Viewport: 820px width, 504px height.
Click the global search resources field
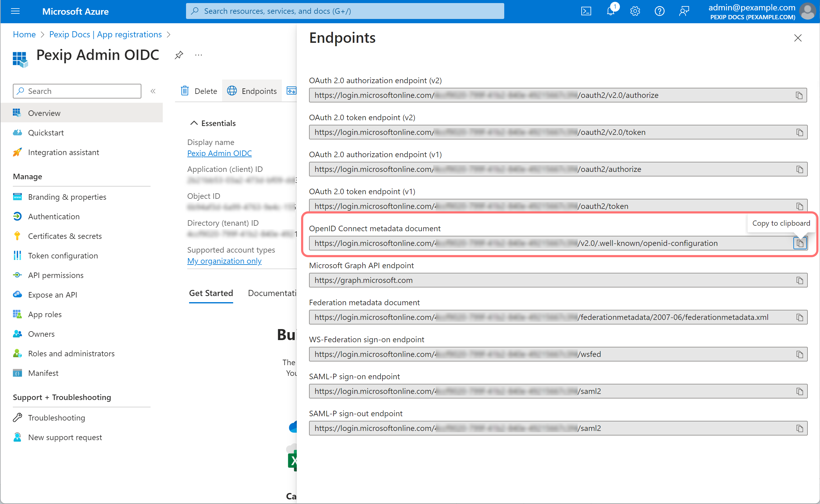click(345, 11)
